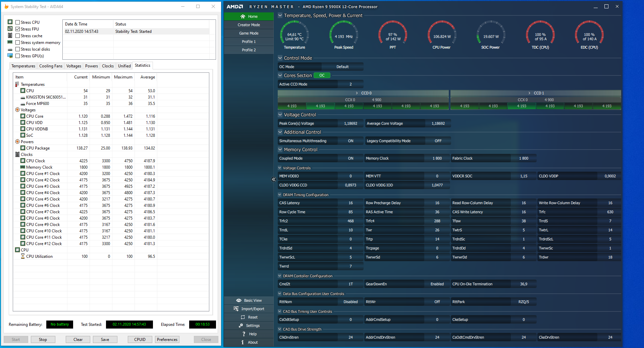Collapse the Memory Control section
This screenshot has width=644, height=348.
pos(280,150)
